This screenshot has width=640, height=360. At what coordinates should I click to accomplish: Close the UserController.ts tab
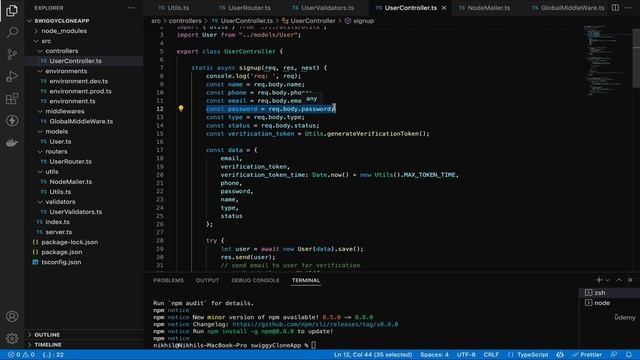[444, 8]
